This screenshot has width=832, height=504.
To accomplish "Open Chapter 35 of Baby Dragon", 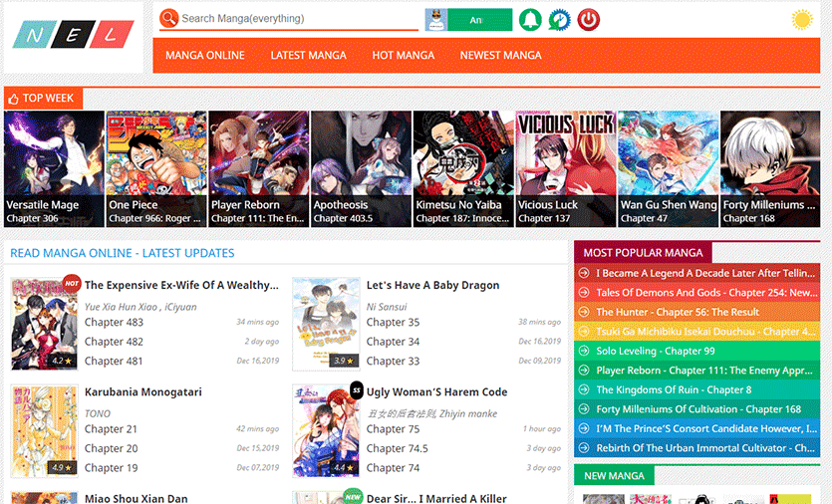I will 393,322.
